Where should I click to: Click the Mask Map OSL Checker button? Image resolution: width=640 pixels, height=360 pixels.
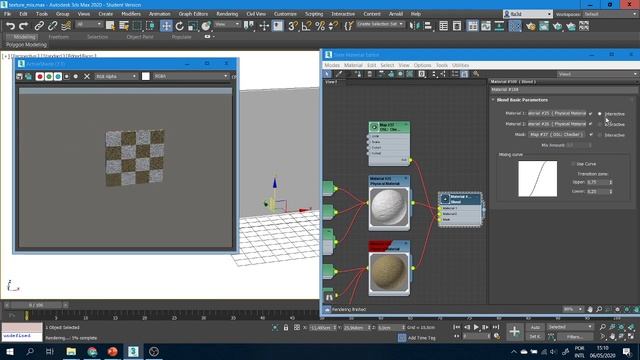557,134
